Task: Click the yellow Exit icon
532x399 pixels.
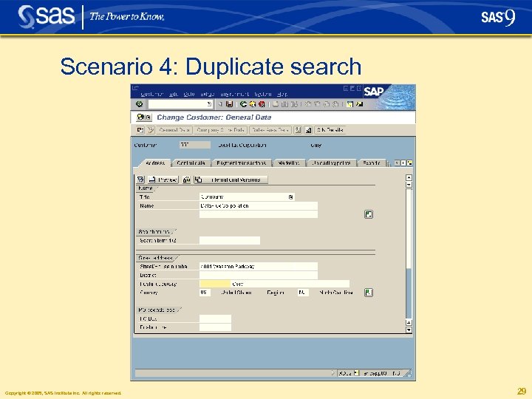Action: coord(253,104)
